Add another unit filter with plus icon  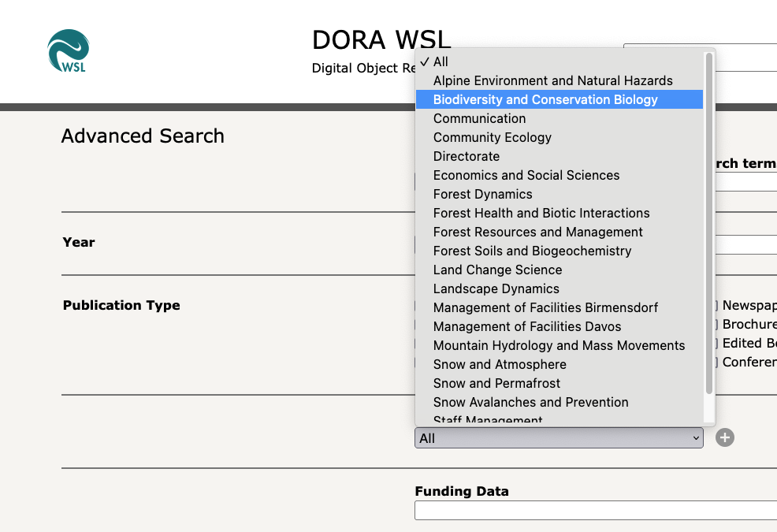(x=724, y=437)
